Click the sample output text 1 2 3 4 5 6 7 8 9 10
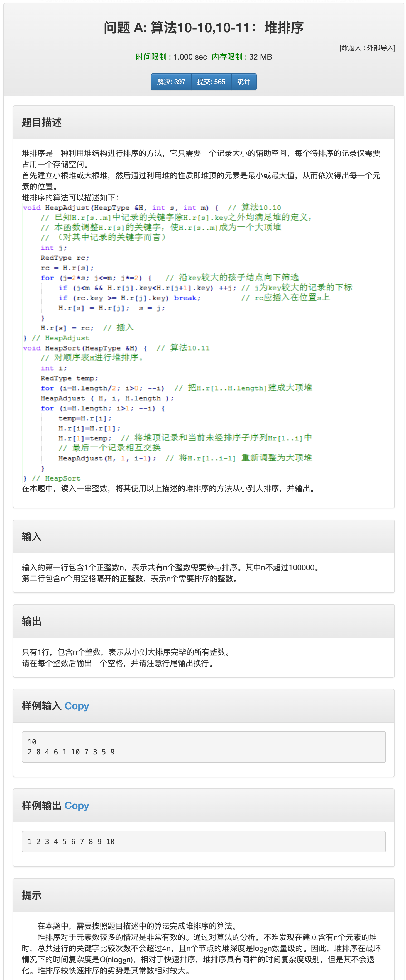Viewport: 406px width, 980px height. coord(71,842)
